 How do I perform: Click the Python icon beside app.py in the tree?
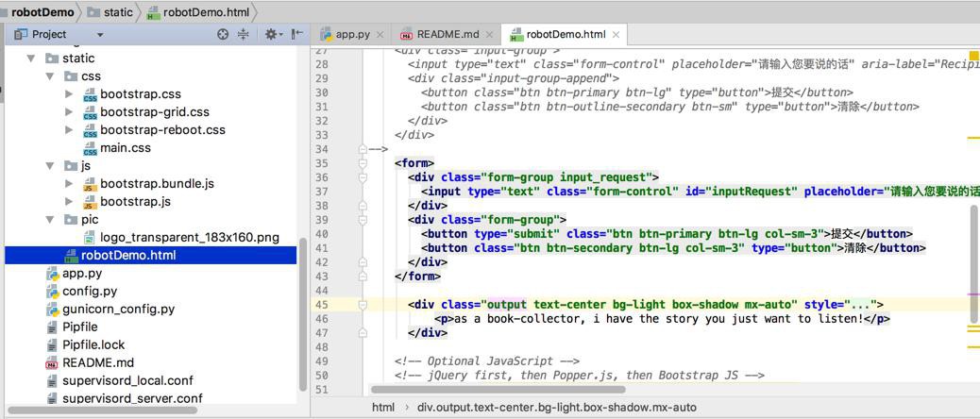pos(53,274)
